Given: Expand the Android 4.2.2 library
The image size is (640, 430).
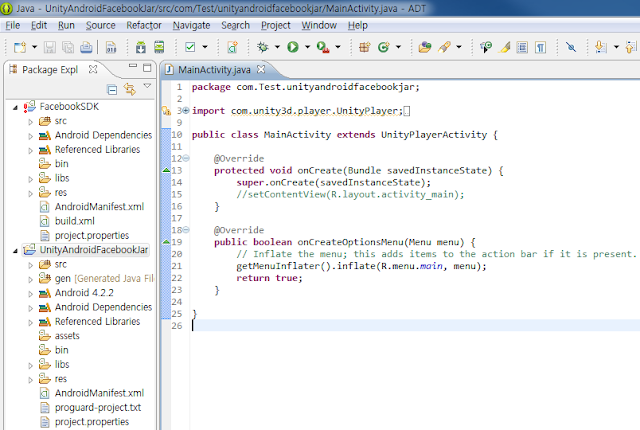Looking at the screenshot, I should (x=30, y=294).
